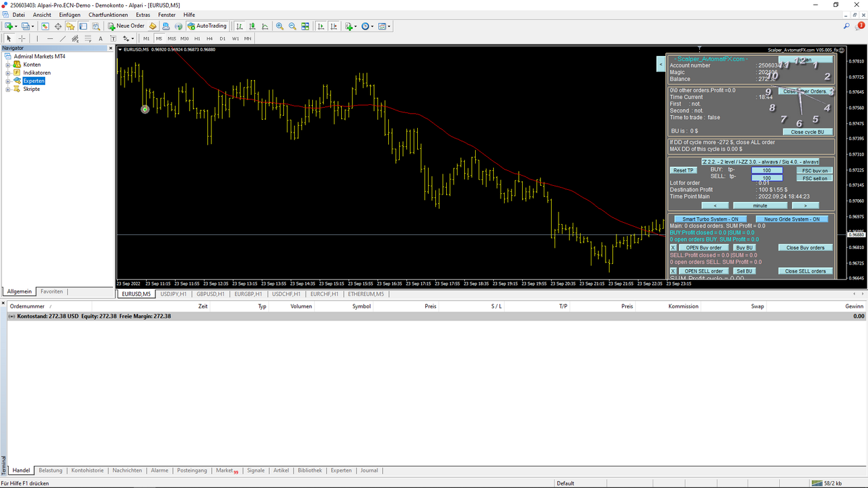
Task: Expand the Skripte tree node
Action: click(x=8, y=89)
